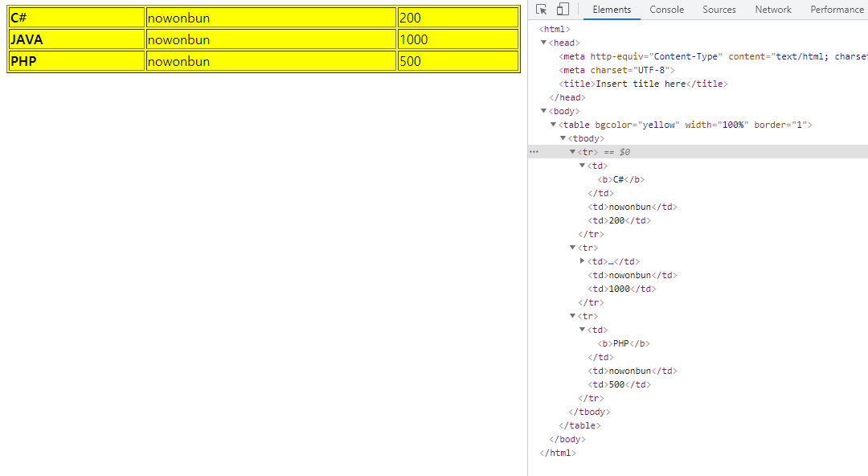Screen dimensions: 868x476
Task: Select the 1000 cell in the page table
Action: (x=458, y=39)
